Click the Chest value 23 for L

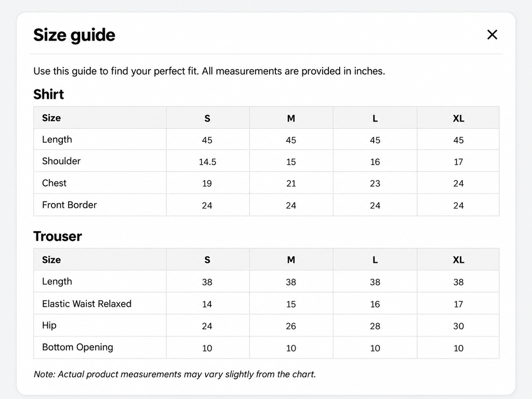pyautogui.click(x=375, y=183)
